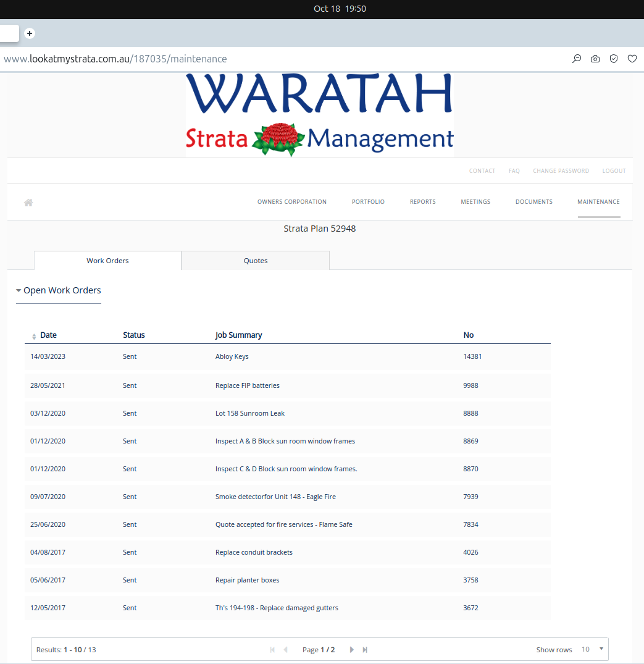The image size is (644, 664).
Task: Select the Abloy Keys work order
Action: (x=288, y=356)
